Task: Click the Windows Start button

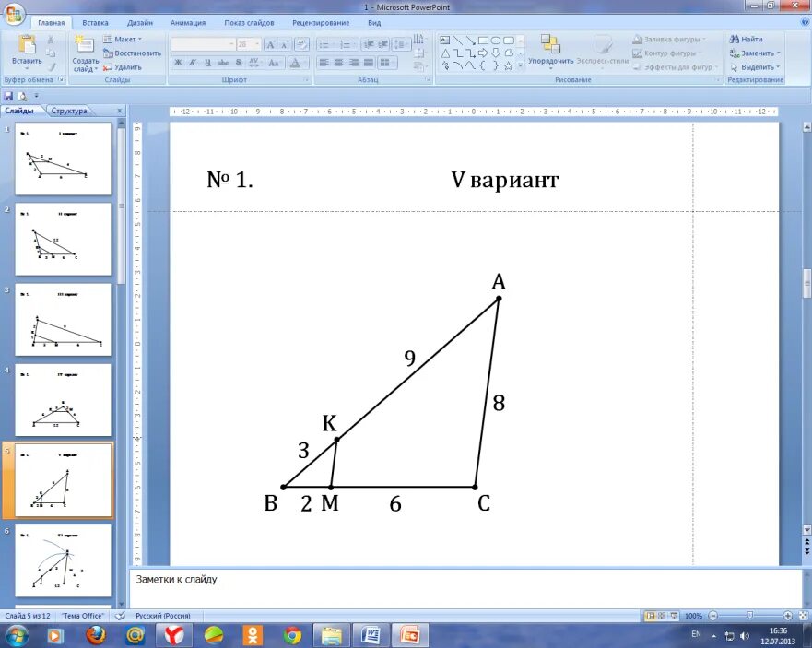Action: [x=16, y=635]
